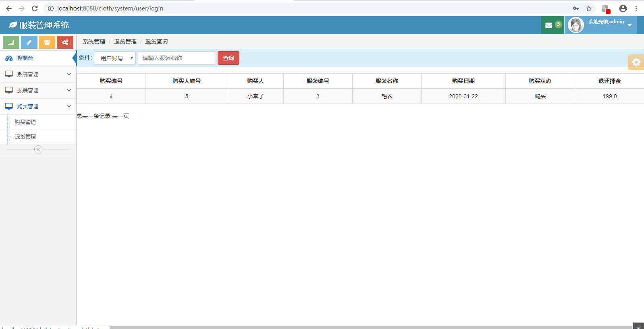Open the Chrome profile account icon
Screen dimensions: 644x329
623,8
